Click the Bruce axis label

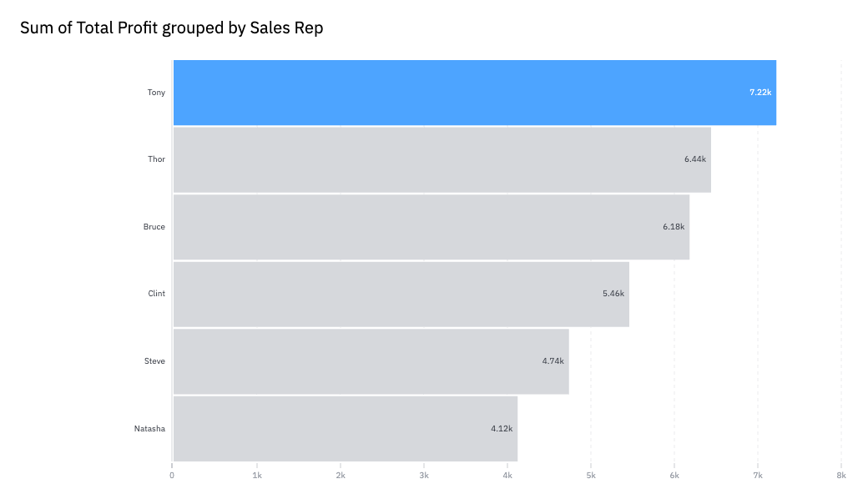(x=154, y=227)
